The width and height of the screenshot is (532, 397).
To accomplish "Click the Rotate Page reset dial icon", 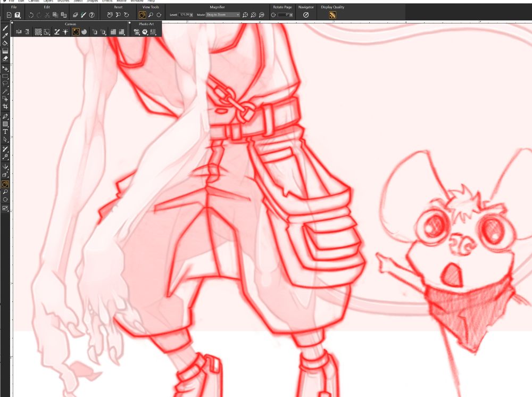I will coord(273,15).
